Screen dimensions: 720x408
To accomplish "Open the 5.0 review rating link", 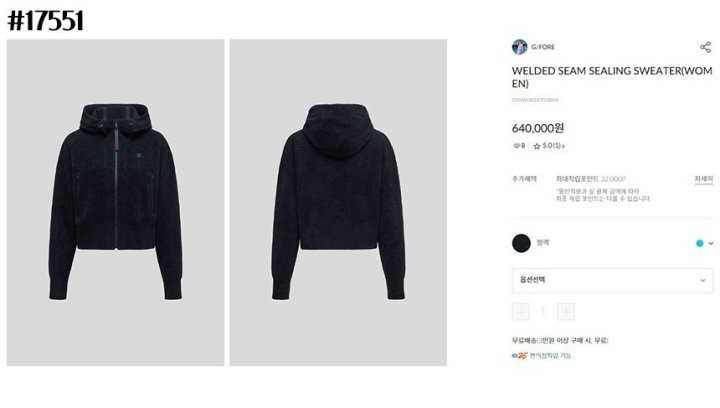I will click(553, 146).
